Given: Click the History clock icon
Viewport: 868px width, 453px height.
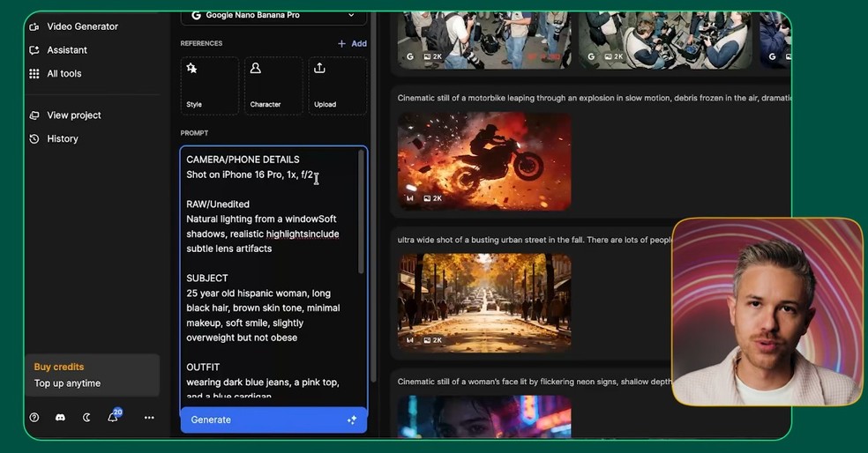Looking at the screenshot, I should tap(34, 139).
